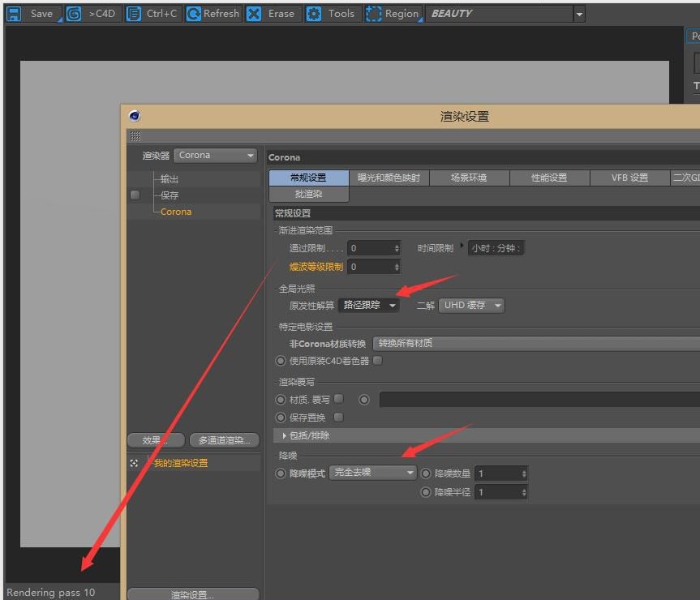The height and width of the screenshot is (600, 700).
Task: Click the 通过限制 stepper arrows
Action: click(x=397, y=248)
